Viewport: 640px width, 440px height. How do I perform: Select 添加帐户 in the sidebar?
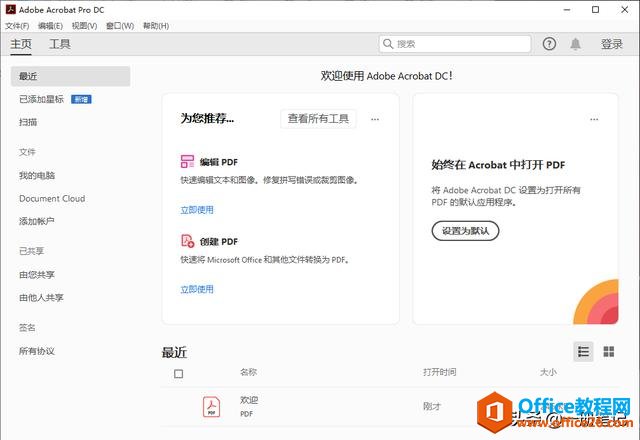point(37,221)
